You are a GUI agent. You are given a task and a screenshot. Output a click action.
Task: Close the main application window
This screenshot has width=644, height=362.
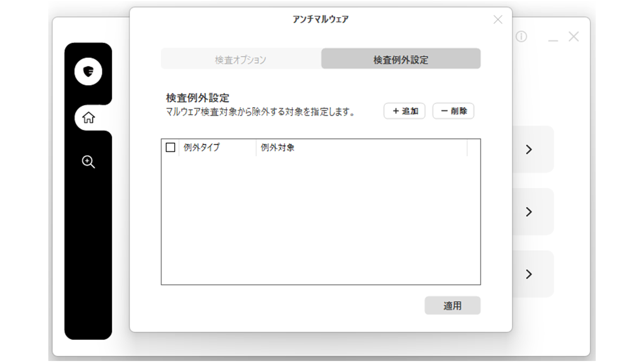574,37
